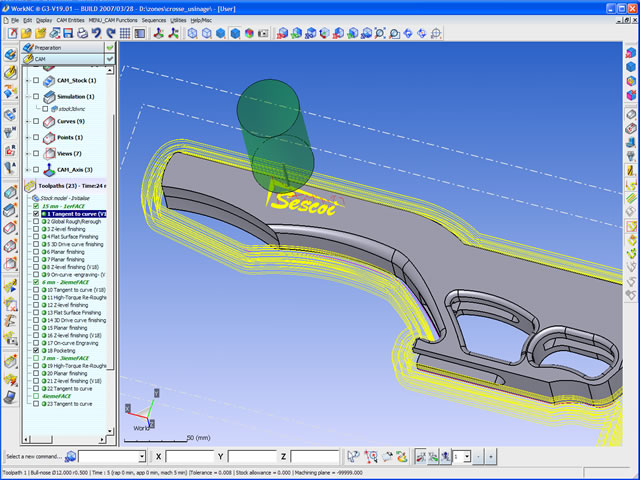Image resolution: width=640 pixels, height=480 pixels.
Task: Expand the Views (7) tree node
Action: [27, 153]
